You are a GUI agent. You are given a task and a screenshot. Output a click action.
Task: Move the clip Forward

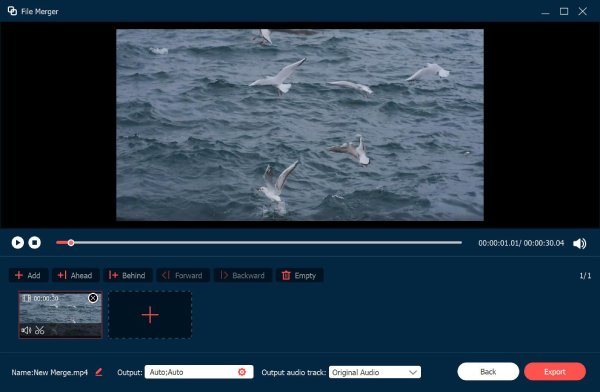[x=183, y=275]
